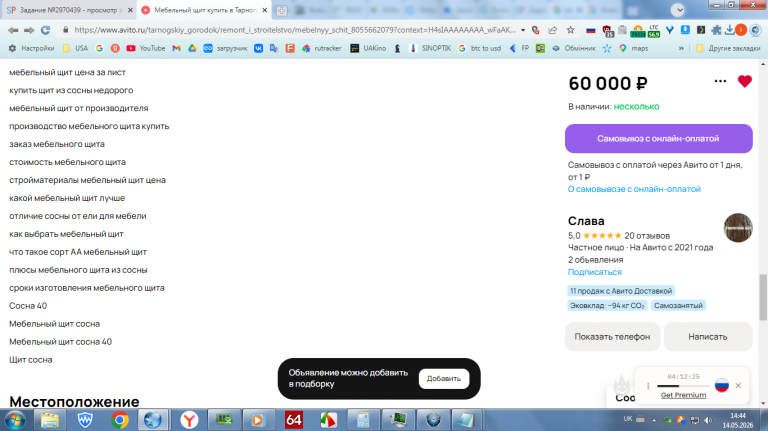The height and width of the screenshot is (431, 768).
Task: Open the red 64 taskbar application
Action: pos(293,420)
